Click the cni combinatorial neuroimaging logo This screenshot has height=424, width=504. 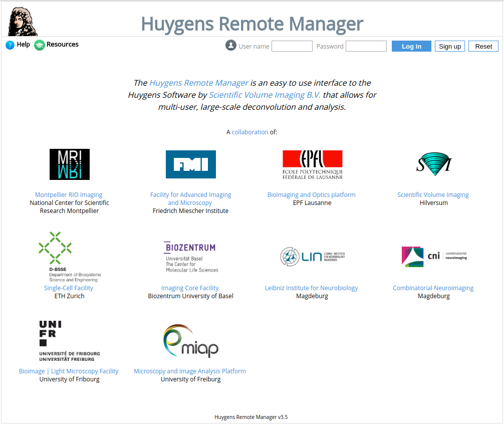tap(434, 256)
